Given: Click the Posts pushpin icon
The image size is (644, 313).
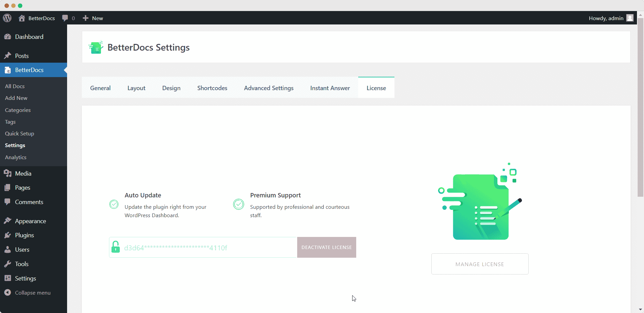Looking at the screenshot, I should 8,56.
